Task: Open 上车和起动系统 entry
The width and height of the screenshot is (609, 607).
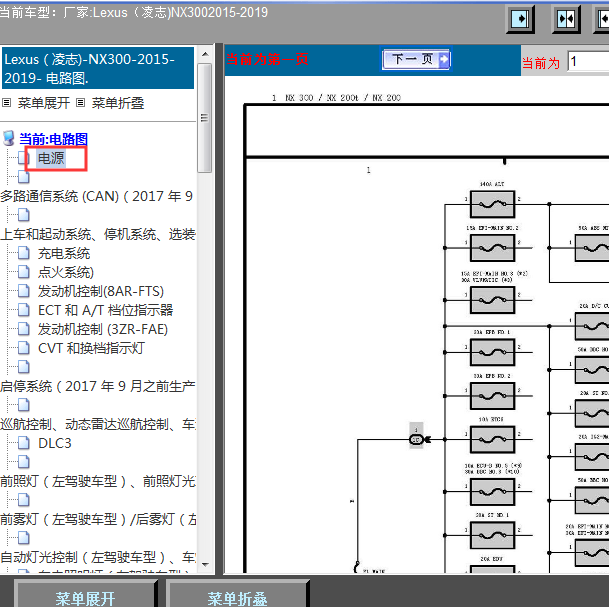Action: point(98,234)
